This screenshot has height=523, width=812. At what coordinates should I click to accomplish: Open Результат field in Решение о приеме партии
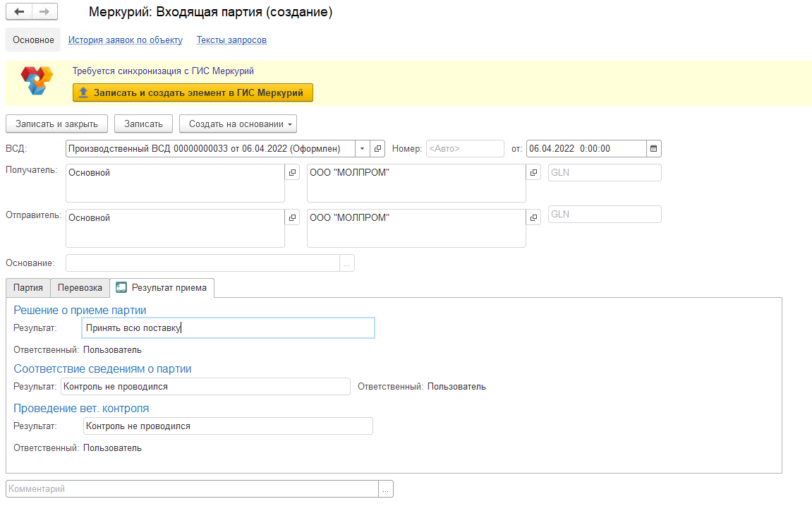(x=228, y=327)
